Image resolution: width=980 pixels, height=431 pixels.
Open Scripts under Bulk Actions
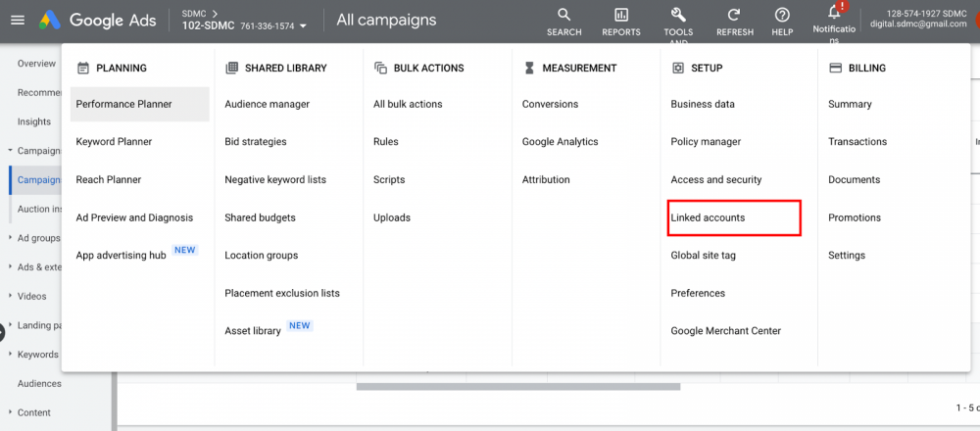389,180
